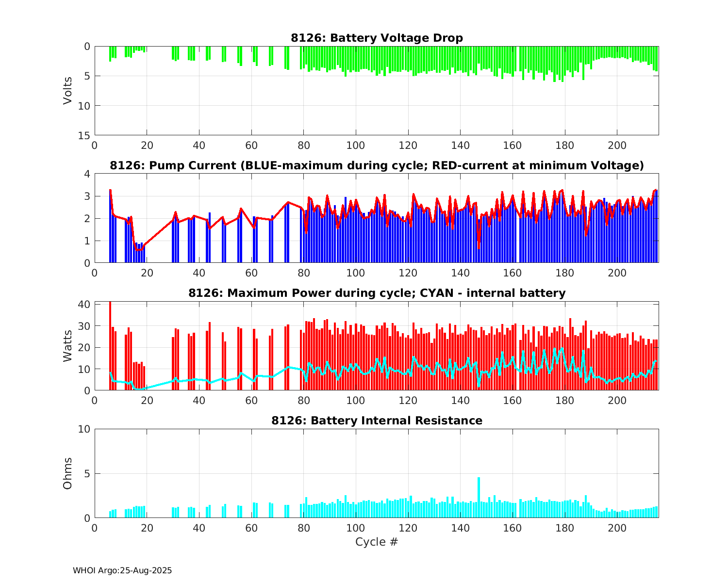Click the first green bar in voltage drop chart
This screenshot has height=582, width=728.
click(x=110, y=54)
